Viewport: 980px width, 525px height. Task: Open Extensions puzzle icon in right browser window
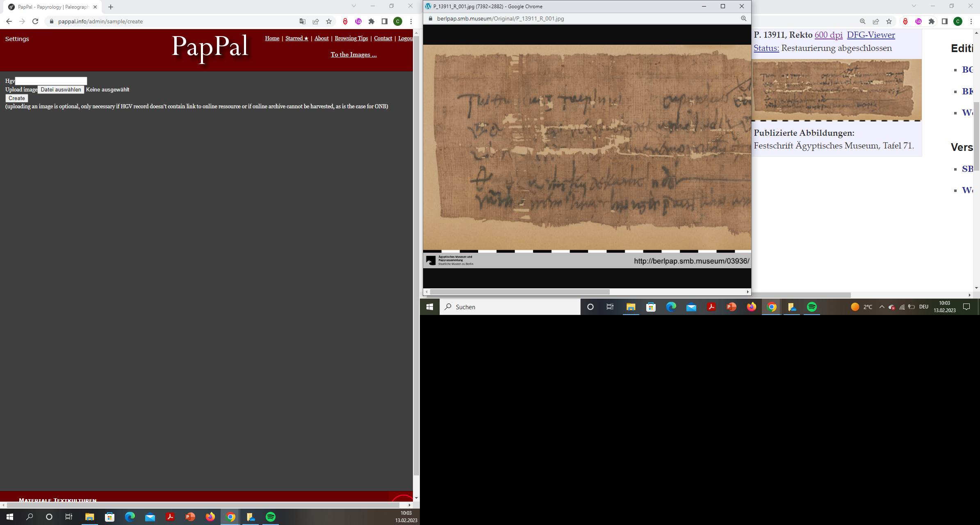click(932, 21)
